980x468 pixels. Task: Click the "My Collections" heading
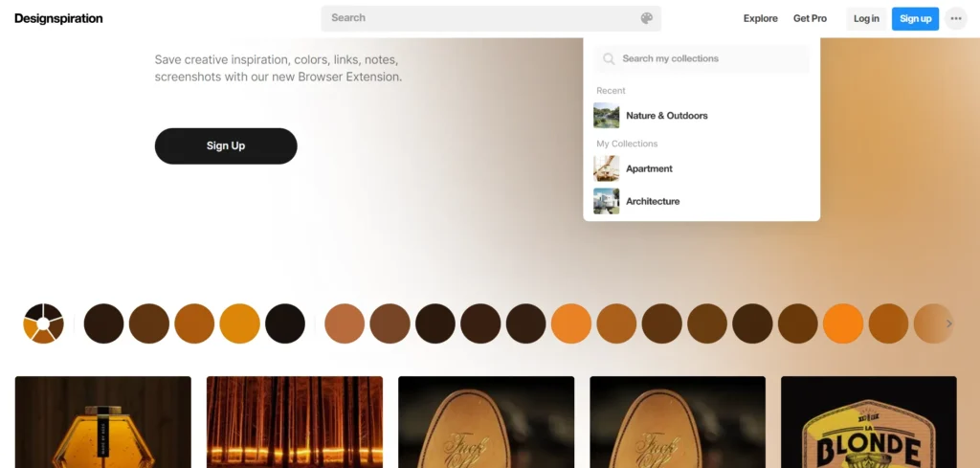[x=627, y=144]
